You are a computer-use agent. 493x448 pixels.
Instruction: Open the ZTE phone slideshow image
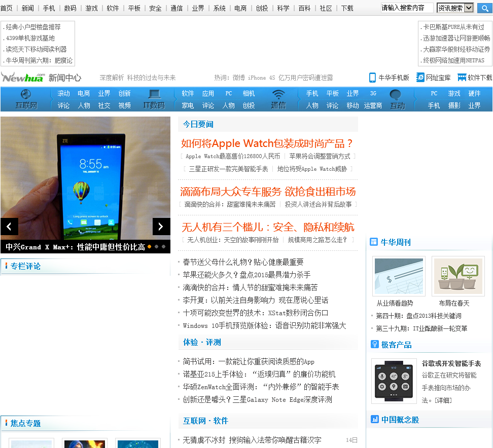(85, 178)
